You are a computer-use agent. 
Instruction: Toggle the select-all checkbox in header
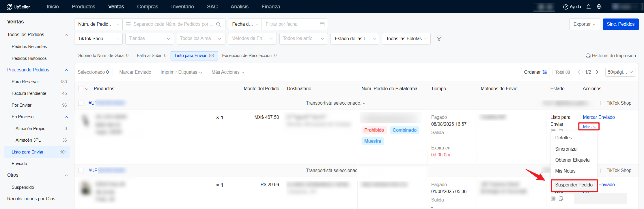(x=81, y=89)
